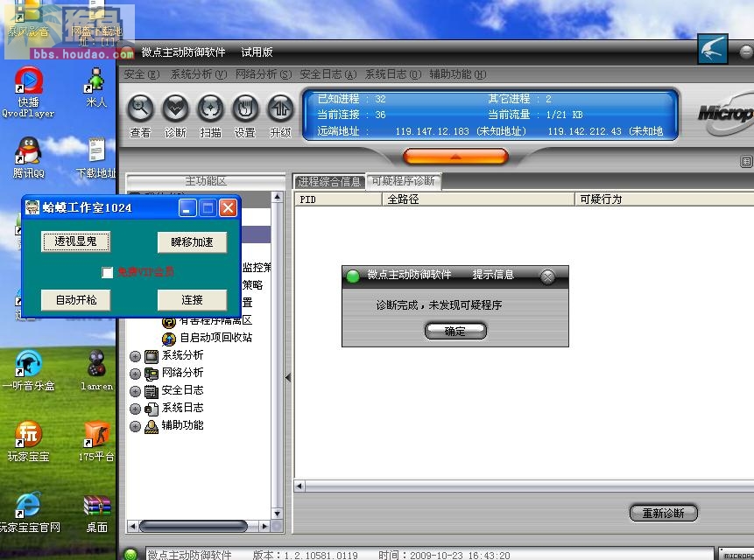Click the 查看 magnifier toolbar icon

click(140, 108)
